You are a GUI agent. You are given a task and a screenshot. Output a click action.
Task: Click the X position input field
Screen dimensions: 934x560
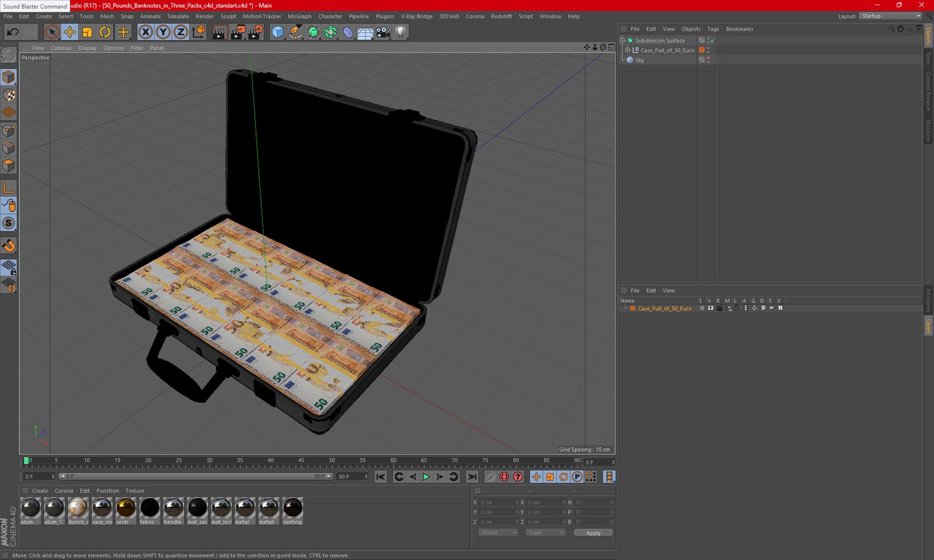coord(499,502)
